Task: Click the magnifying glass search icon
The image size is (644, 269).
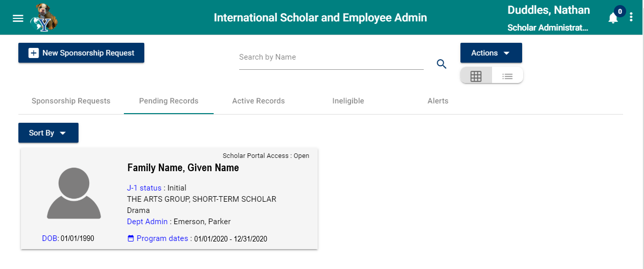Action: tap(442, 64)
